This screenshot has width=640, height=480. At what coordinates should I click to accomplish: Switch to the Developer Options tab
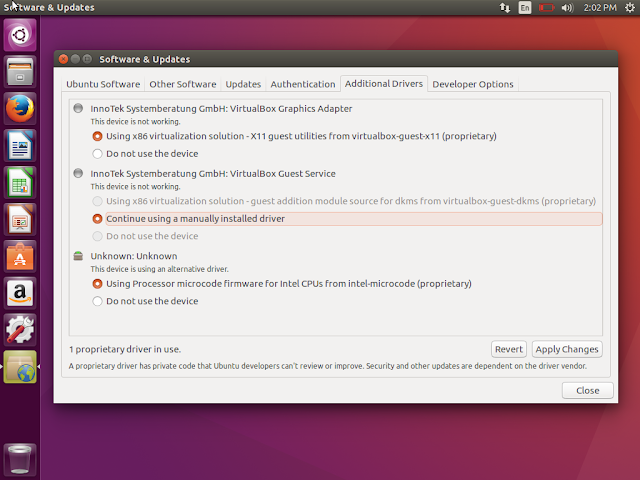pyautogui.click(x=473, y=84)
